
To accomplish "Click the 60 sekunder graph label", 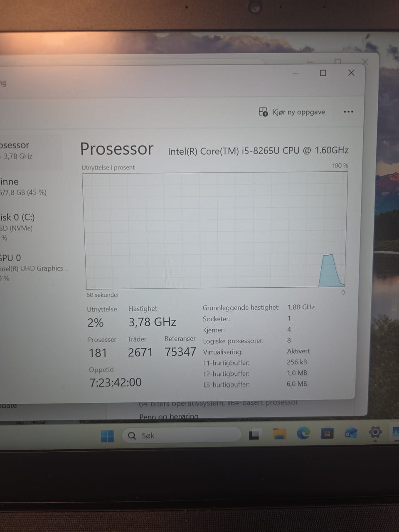I will point(103,295).
